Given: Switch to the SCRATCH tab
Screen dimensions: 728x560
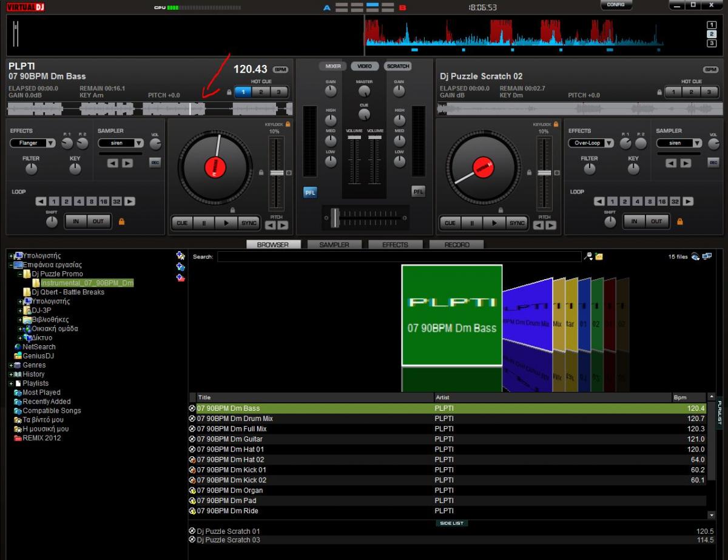Looking at the screenshot, I should [398, 66].
